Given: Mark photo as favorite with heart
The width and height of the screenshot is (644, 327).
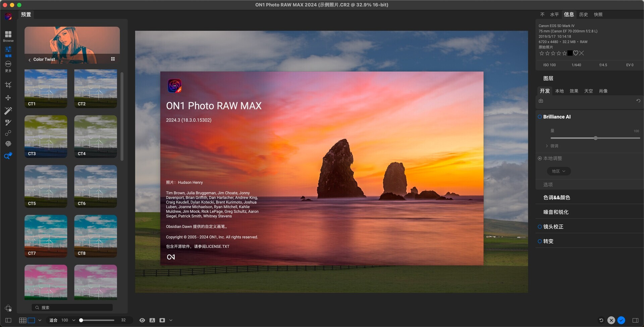Looking at the screenshot, I should coord(576,53).
